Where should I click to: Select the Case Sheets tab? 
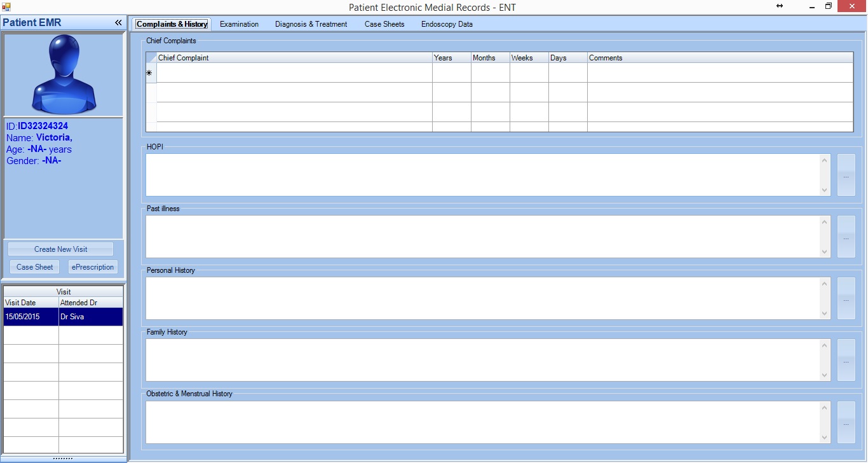pos(384,24)
